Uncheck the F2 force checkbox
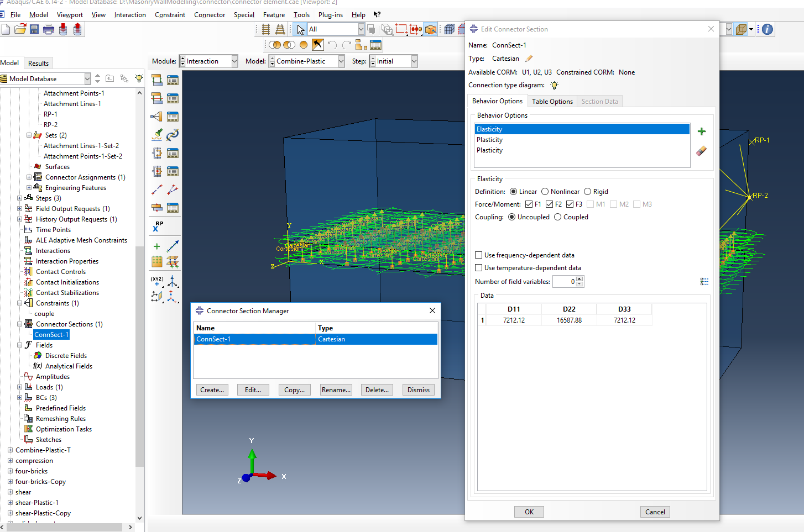The image size is (804, 532). [x=549, y=204]
